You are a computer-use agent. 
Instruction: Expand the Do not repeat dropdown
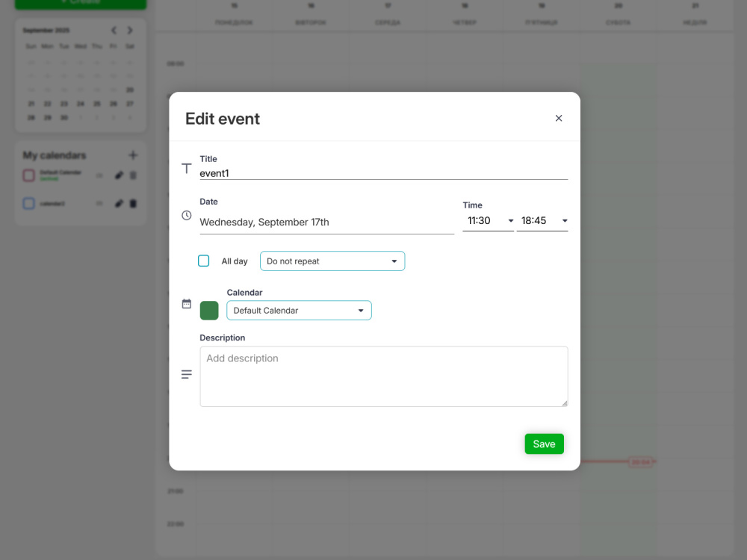(332, 261)
